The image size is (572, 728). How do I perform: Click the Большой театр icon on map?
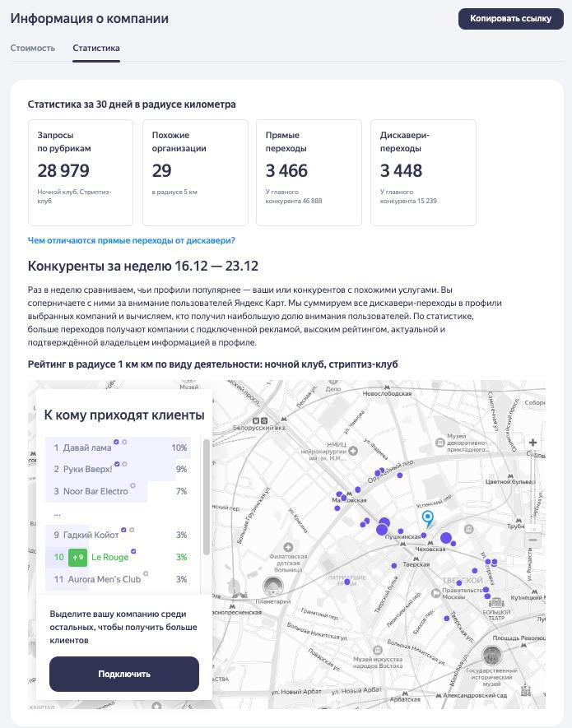pos(496,602)
